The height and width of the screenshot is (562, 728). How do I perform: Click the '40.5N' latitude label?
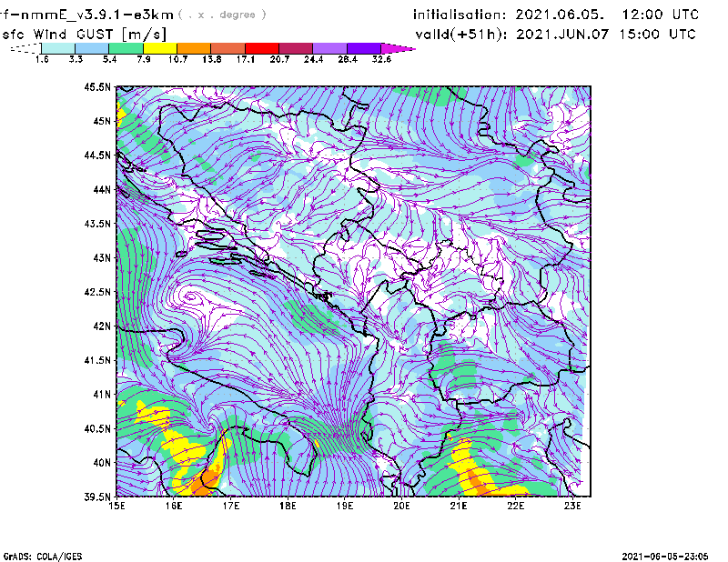[x=97, y=428]
